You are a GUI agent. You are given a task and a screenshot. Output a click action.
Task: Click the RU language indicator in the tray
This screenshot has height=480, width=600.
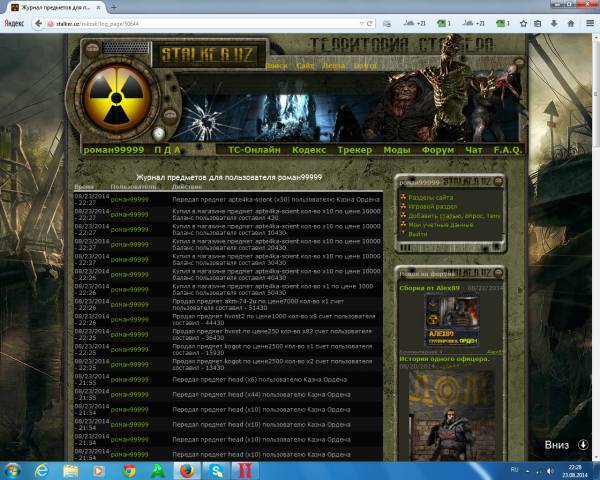pyautogui.click(x=514, y=470)
